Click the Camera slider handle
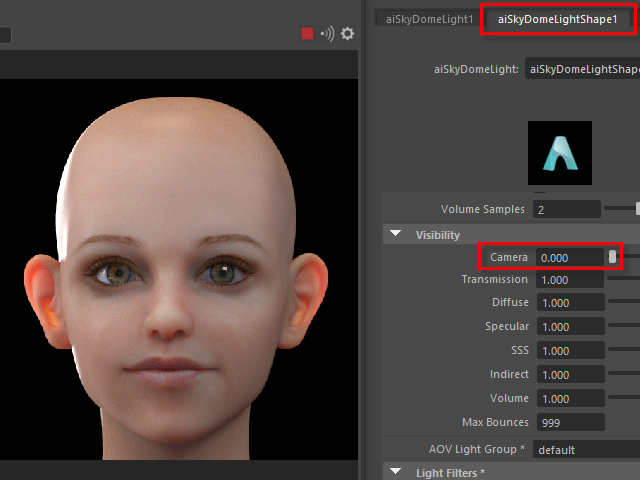640x480 pixels. click(x=613, y=258)
